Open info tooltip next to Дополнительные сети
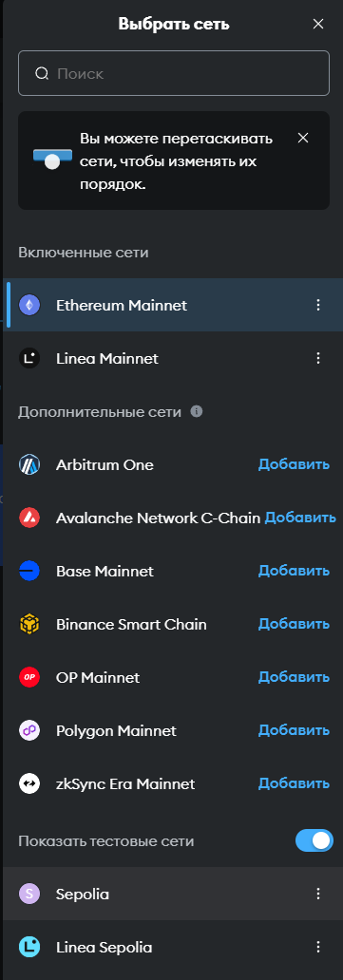This screenshot has width=343, height=980. [197, 412]
